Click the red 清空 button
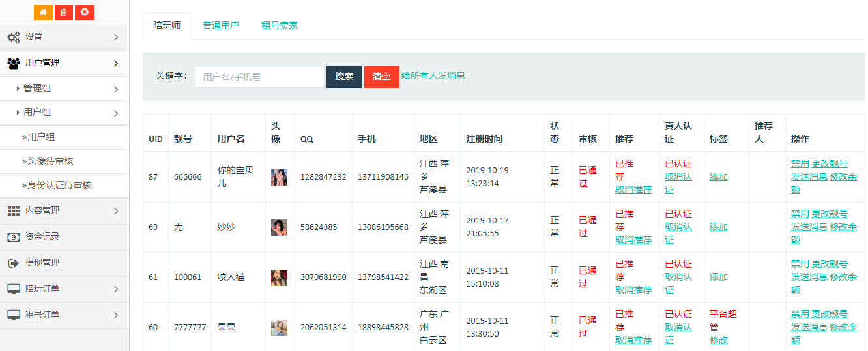868x351 pixels. 381,77
